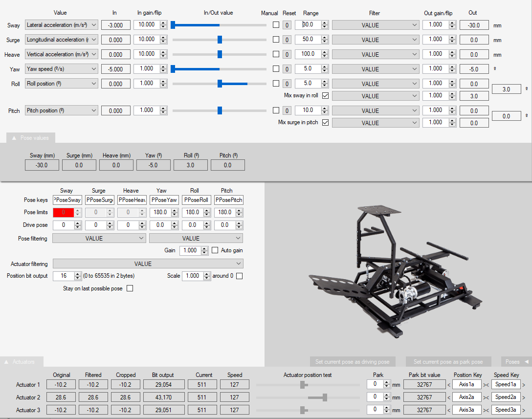Click the Sway In value field
This screenshot has height=419, width=532.
tap(116, 25)
